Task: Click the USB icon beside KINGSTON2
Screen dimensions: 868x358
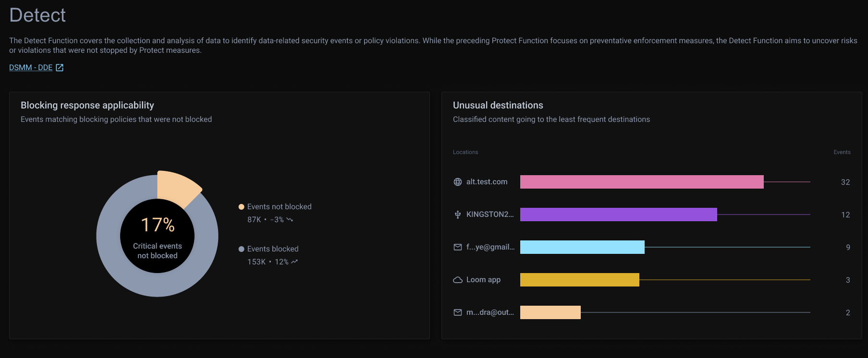Action: [x=458, y=215]
